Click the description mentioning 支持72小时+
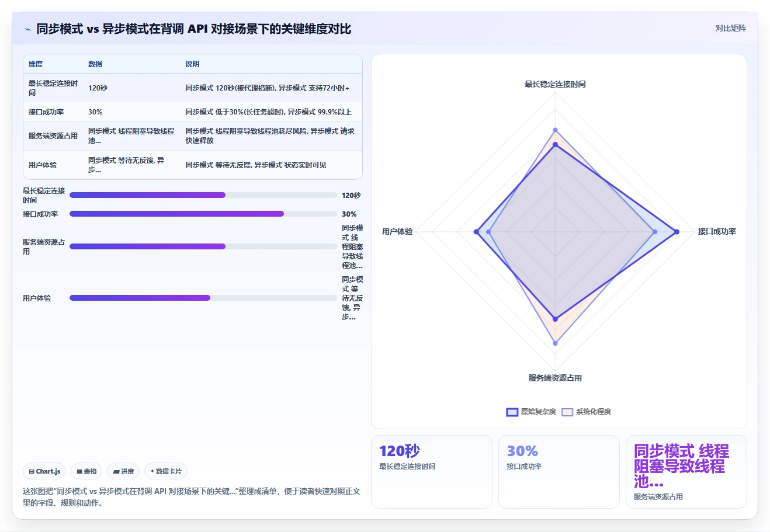The width and height of the screenshot is (770, 532). point(268,88)
